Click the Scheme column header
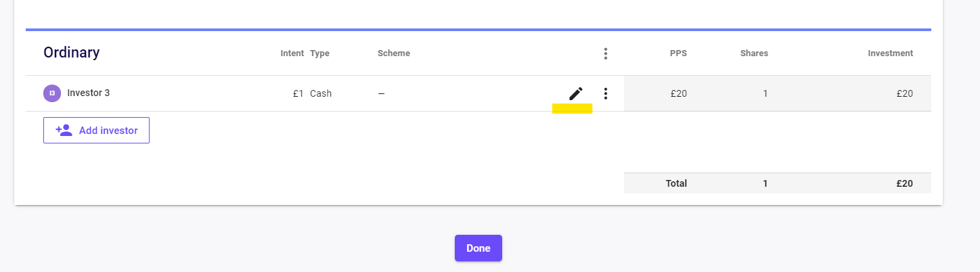The height and width of the screenshot is (272, 980). click(394, 53)
